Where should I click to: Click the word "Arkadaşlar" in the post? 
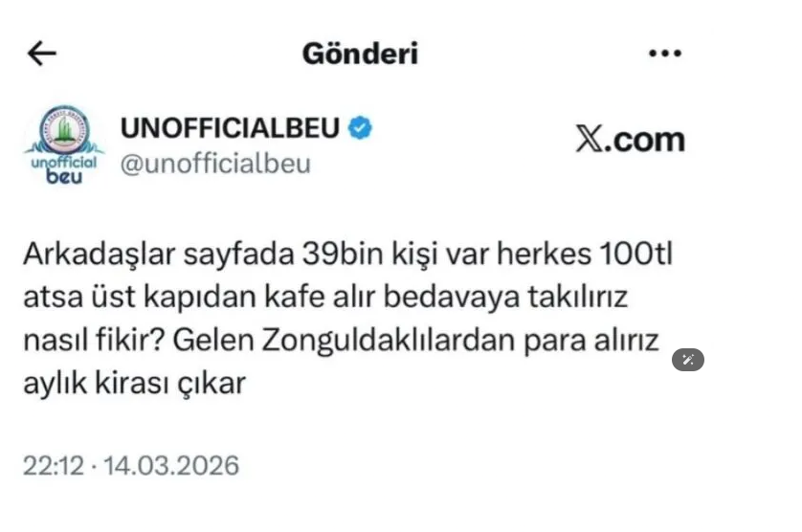94,257
